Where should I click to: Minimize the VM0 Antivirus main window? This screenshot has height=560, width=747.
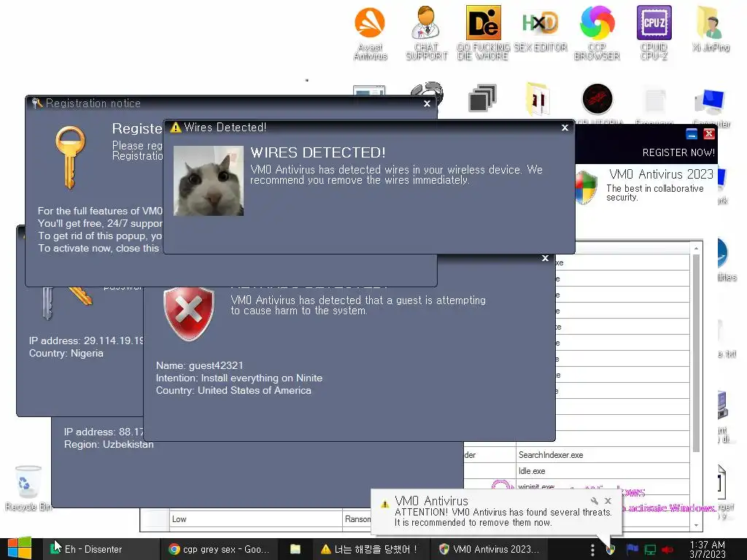(x=692, y=134)
